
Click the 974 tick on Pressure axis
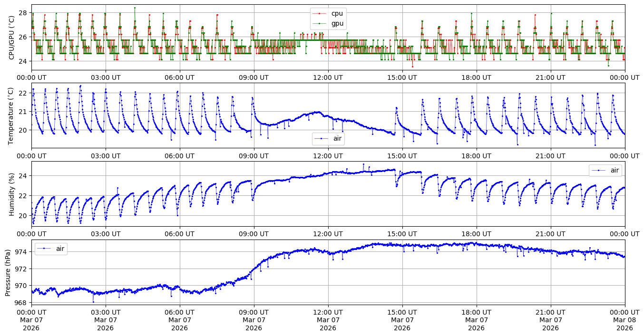click(x=22, y=252)
